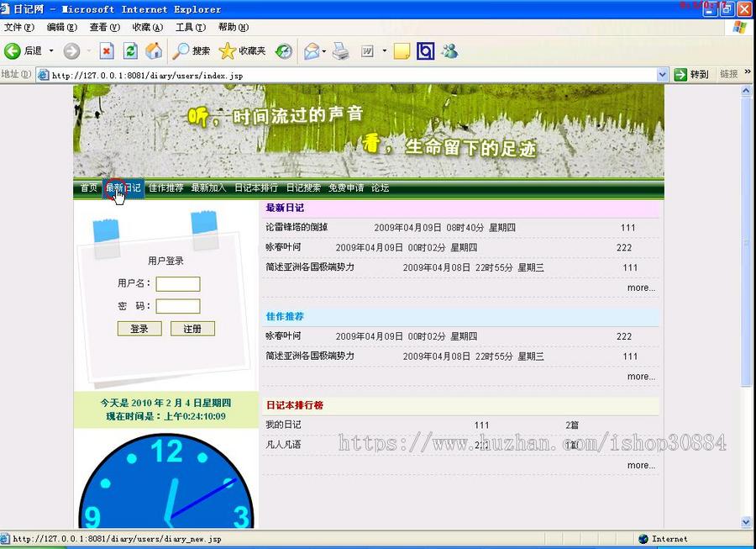This screenshot has width=756, height=549.
Task: Open the Mail envelope icon
Action: [x=309, y=52]
